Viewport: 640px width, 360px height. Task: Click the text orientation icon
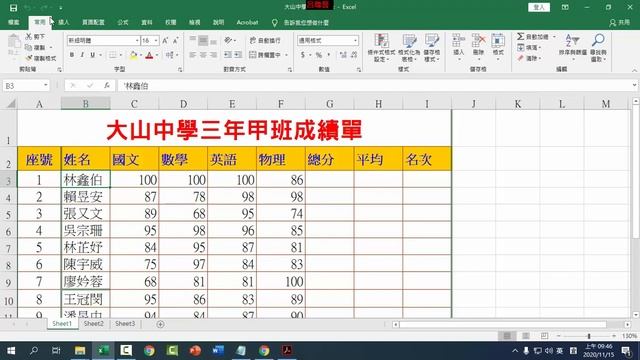pos(229,40)
